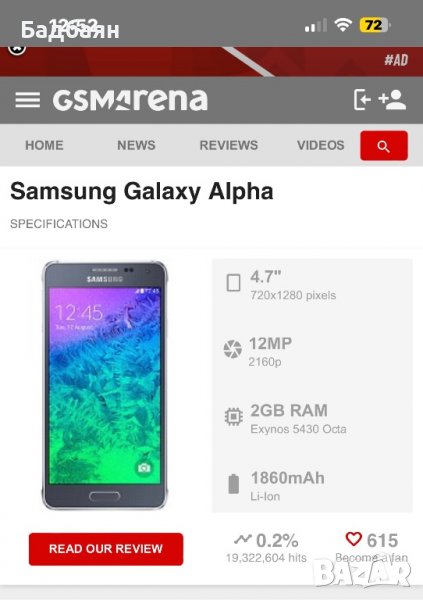Open the REVIEWS tab
This screenshot has width=423, height=600.
coord(229,145)
